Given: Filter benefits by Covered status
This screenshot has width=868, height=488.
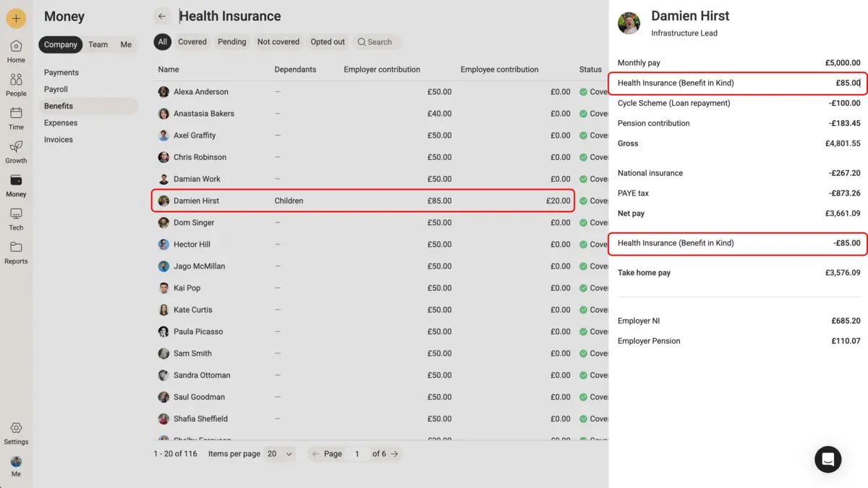Looking at the screenshot, I should (192, 41).
